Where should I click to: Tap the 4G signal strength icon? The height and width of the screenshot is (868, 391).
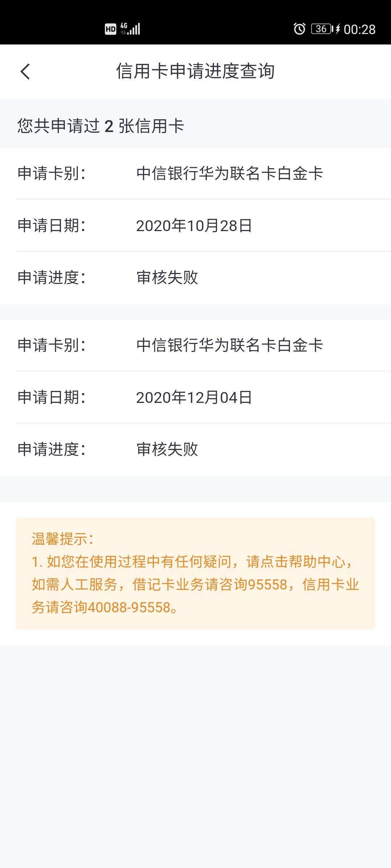130,29
